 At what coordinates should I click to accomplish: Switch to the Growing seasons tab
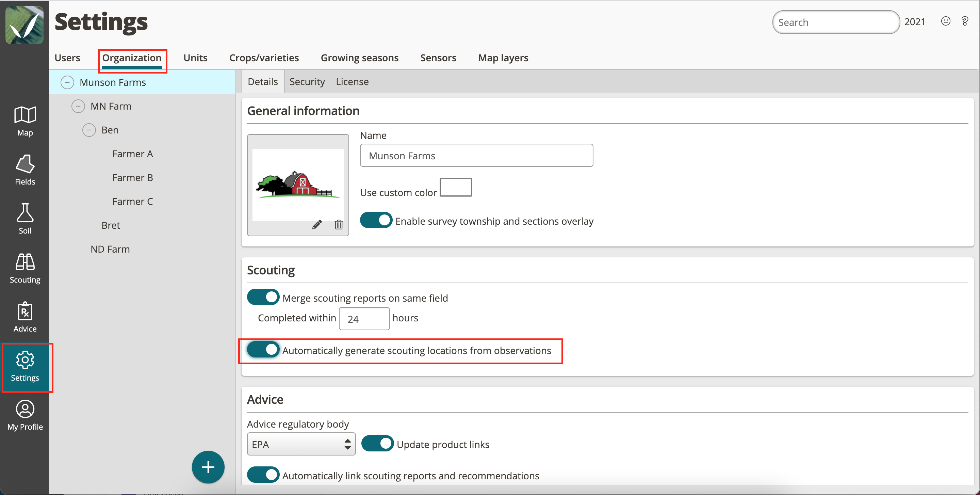tap(359, 58)
